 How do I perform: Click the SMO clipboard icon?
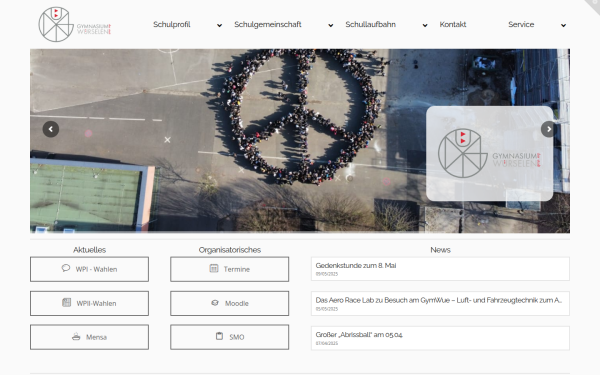(219, 336)
